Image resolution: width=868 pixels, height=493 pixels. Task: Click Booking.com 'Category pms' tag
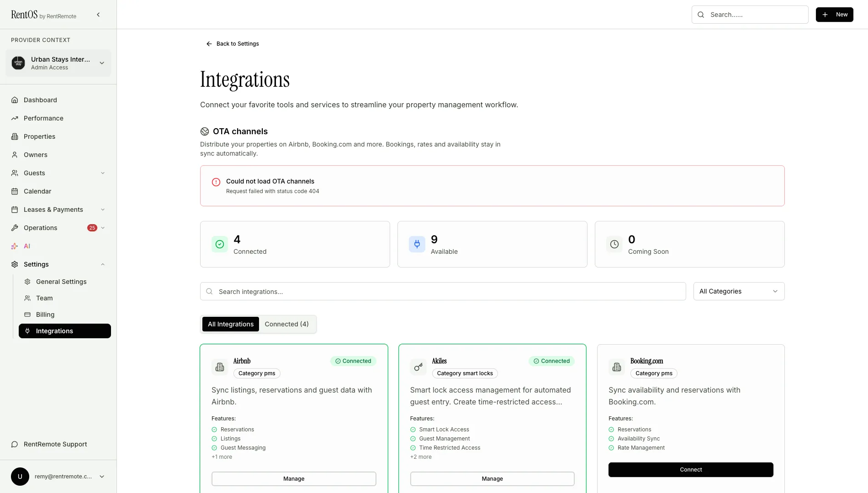point(654,373)
